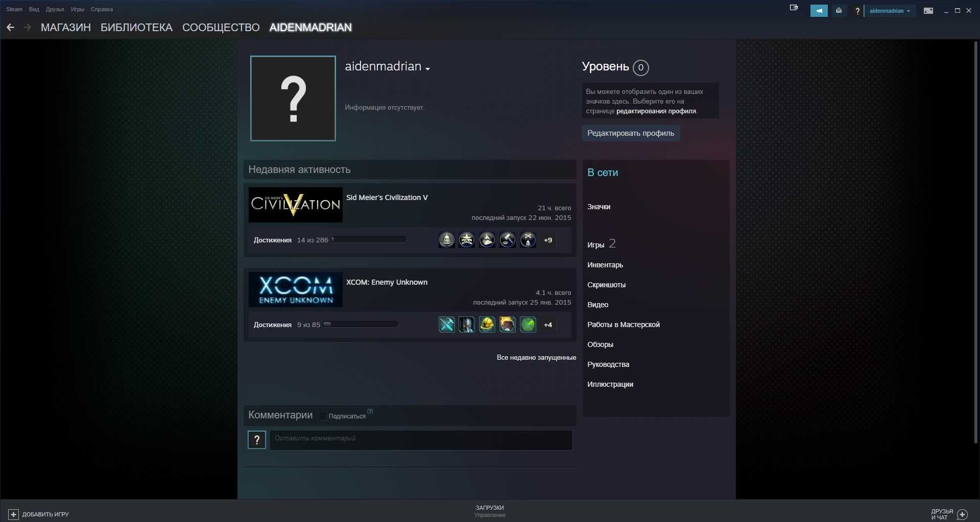Click Редактировать профиль button
Viewport: 980px width, 522px height.
[631, 133]
